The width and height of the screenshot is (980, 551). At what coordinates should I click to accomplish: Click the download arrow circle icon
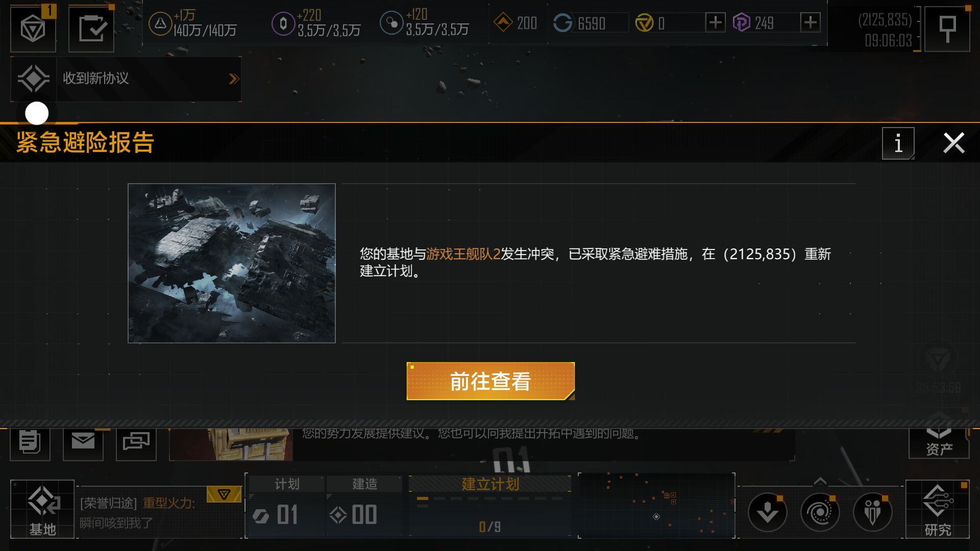(767, 512)
